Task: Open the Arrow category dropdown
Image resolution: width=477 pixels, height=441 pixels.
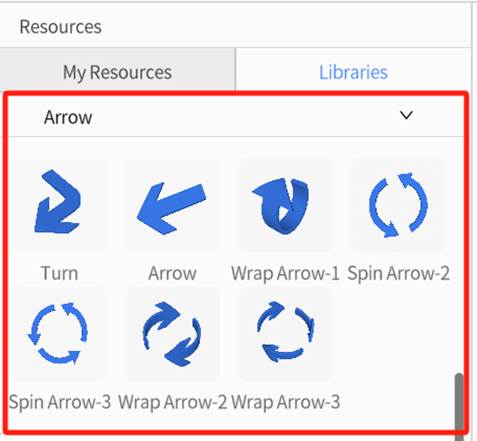Action: click(235, 116)
